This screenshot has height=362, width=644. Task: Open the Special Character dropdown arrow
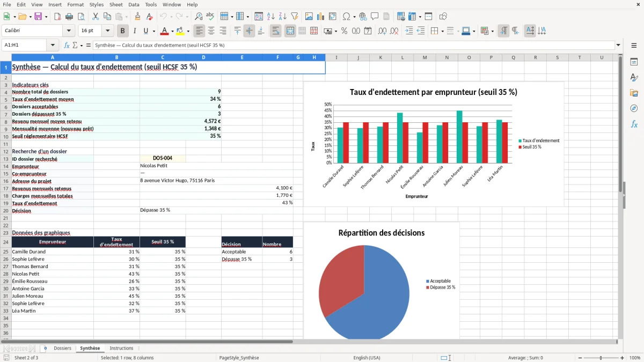click(354, 17)
